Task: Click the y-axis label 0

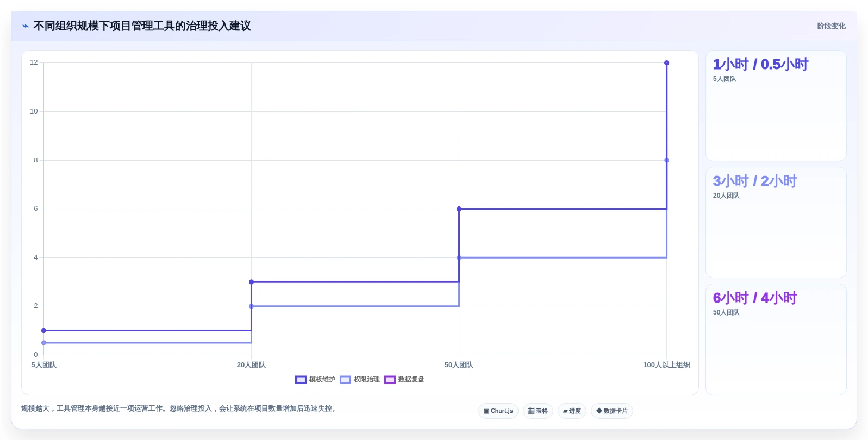Action: [x=36, y=355]
